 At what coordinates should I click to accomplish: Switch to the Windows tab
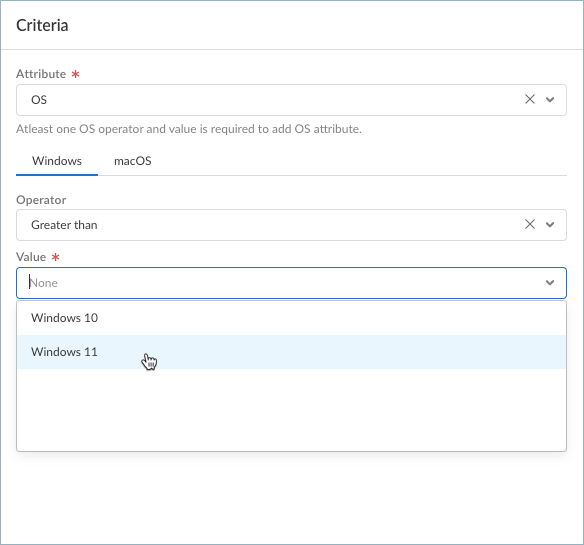[x=57, y=161]
